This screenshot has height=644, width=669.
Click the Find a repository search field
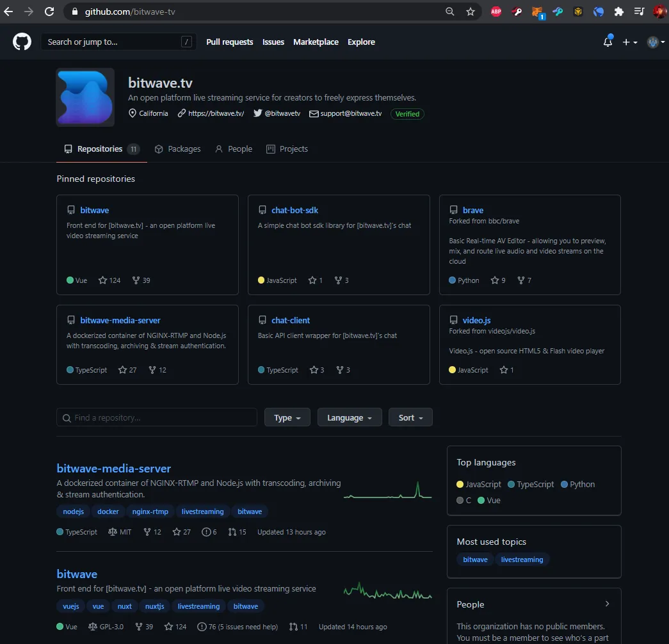tap(157, 417)
